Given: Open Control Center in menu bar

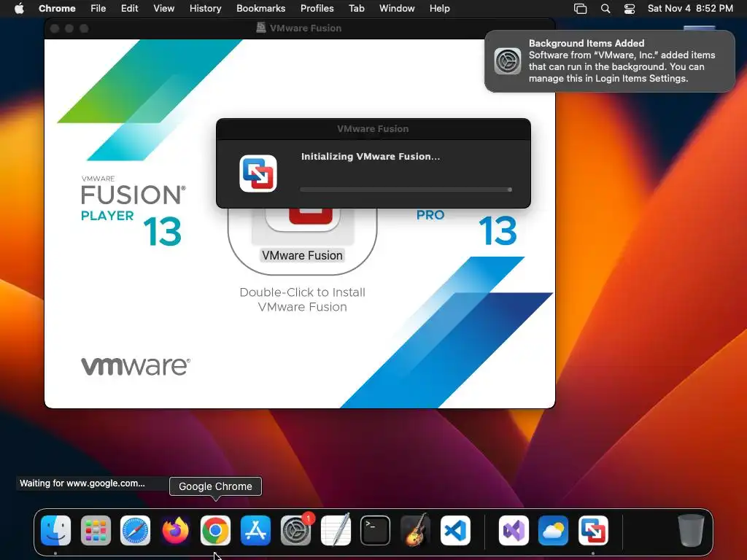Looking at the screenshot, I should click(x=630, y=9).
